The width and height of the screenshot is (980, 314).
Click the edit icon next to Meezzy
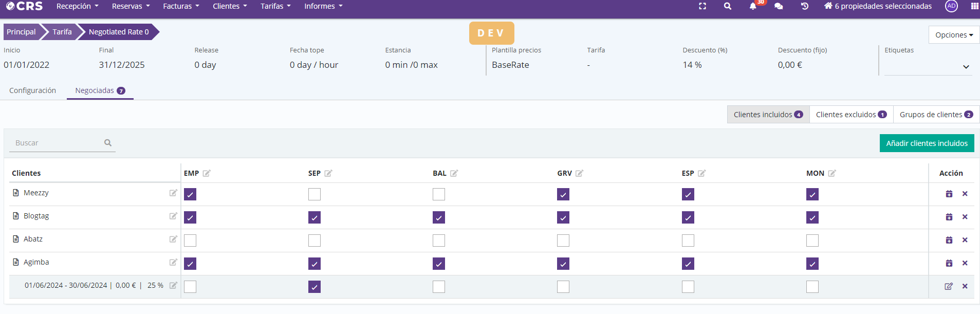[x=173, y=193]
